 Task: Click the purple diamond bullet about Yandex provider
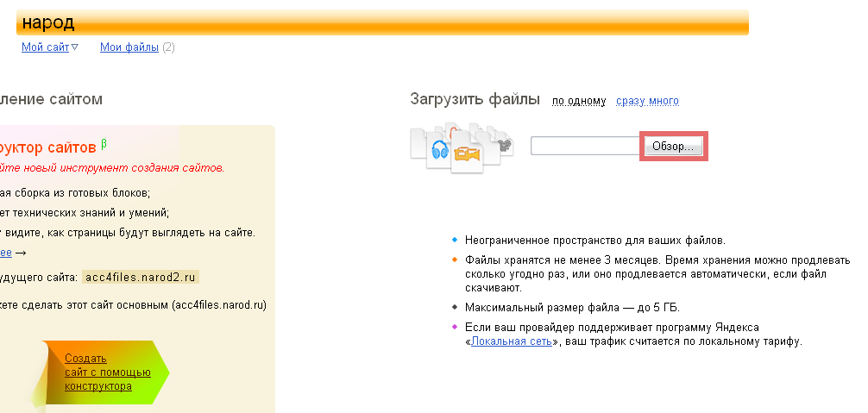(x=454, y=327)
